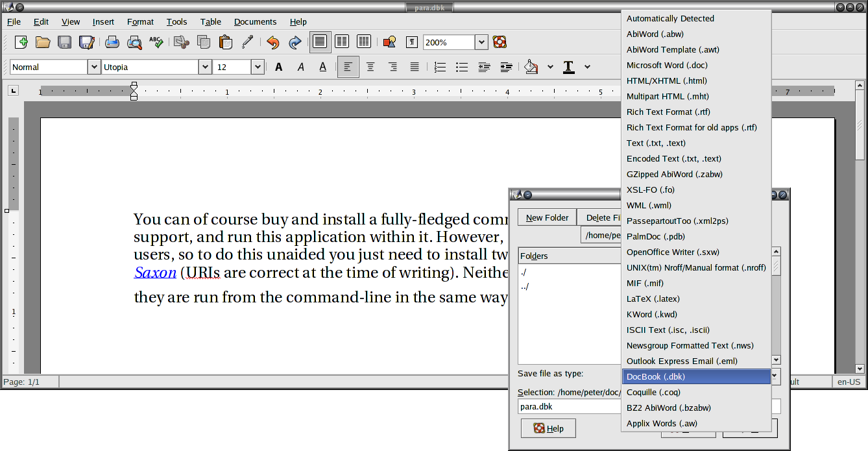Click the Undo arrow icon

pos(272,42)
